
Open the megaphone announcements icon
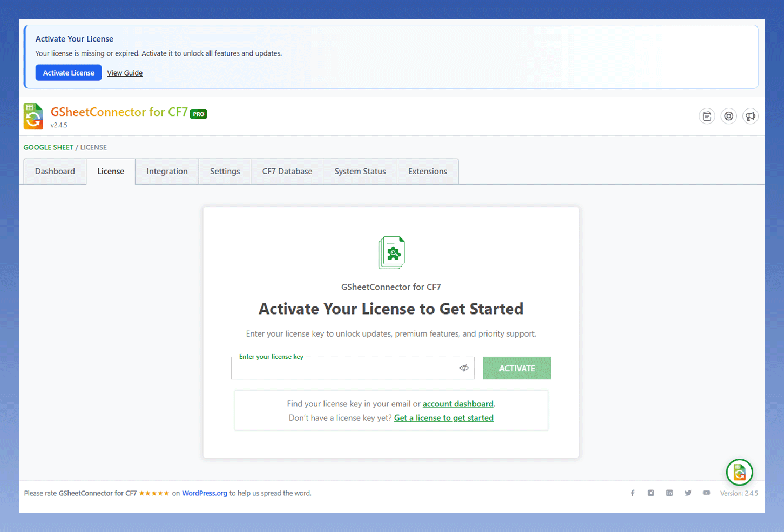pos(751,116)
